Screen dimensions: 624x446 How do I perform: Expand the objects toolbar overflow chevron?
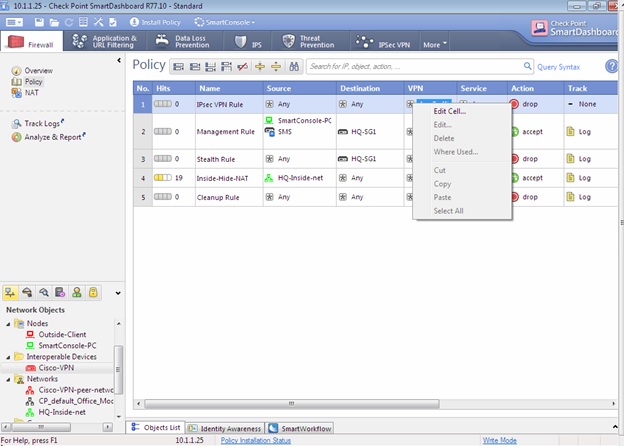point(118,293)
